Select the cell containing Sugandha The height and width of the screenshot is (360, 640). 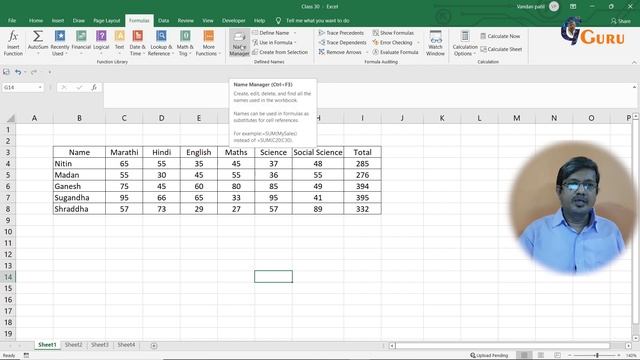[79, 198]
